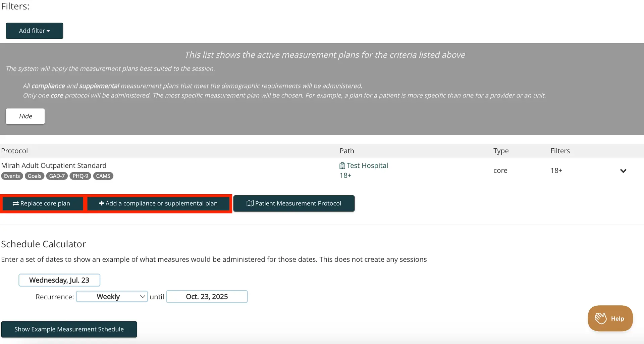Expand the Mirah Adult Outpatient Standard row chevron
The height and width of the screenshot is (344, 644).
[x=624, y=171]
